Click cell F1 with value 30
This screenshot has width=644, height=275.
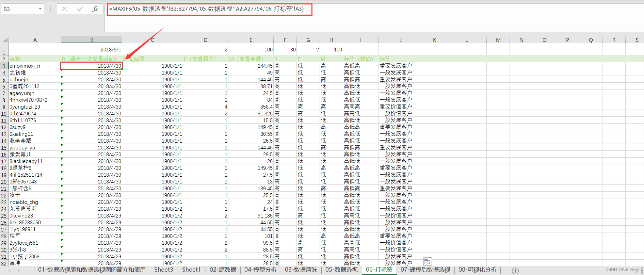(x=285, y=49)
